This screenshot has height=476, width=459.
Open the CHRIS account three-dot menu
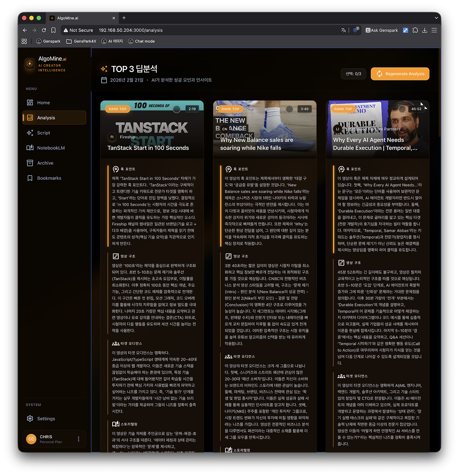click(x=79, y=439)
